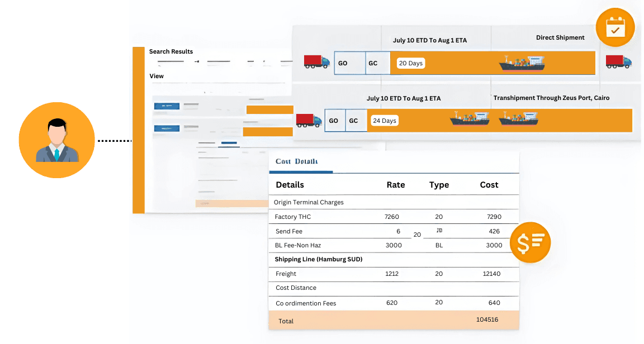Select the 20 Days duration badge

pos(411,63)
